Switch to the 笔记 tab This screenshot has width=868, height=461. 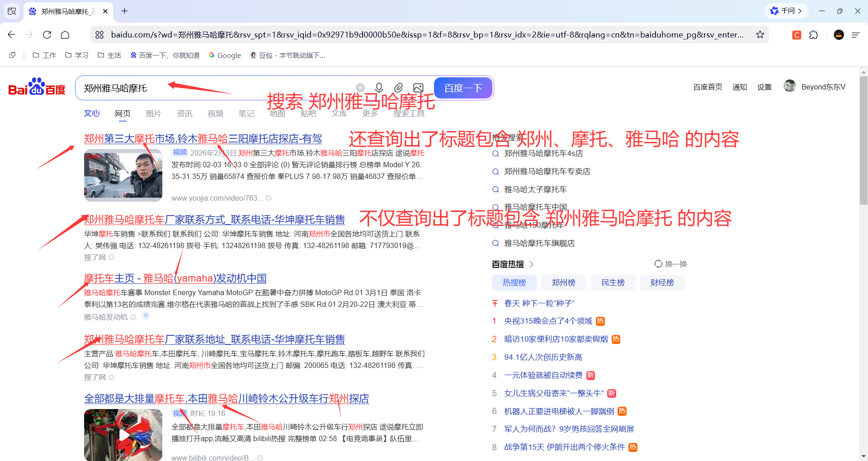246,113
